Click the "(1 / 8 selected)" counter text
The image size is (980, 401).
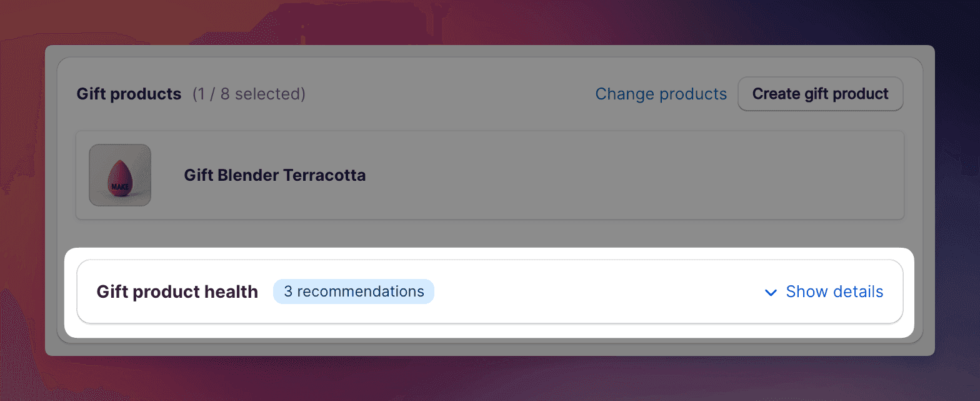pos(249,94)
